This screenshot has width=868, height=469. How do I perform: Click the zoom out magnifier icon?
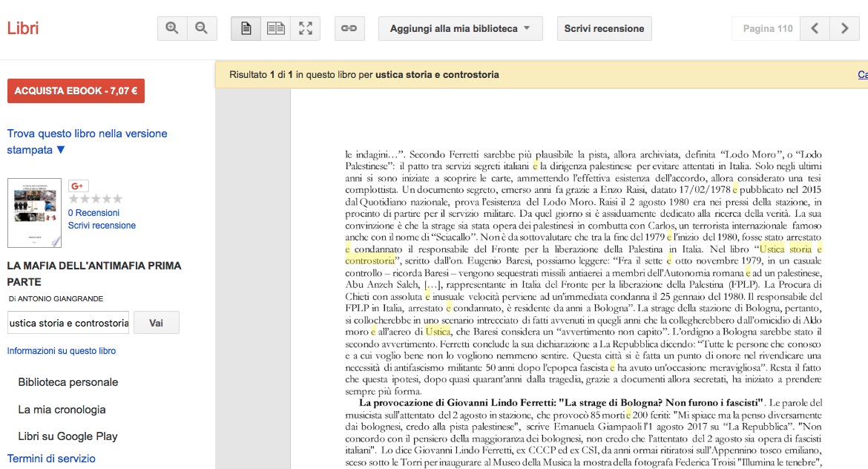point(201,29)
